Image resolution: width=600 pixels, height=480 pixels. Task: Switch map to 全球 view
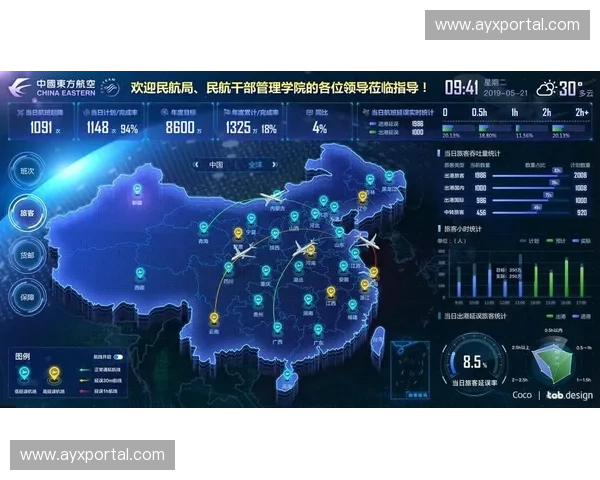pyautogui.click(x=255, y=165)
